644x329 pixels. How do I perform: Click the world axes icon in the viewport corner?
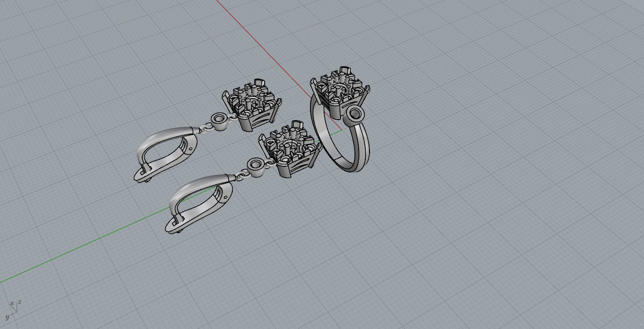point(13,310)
